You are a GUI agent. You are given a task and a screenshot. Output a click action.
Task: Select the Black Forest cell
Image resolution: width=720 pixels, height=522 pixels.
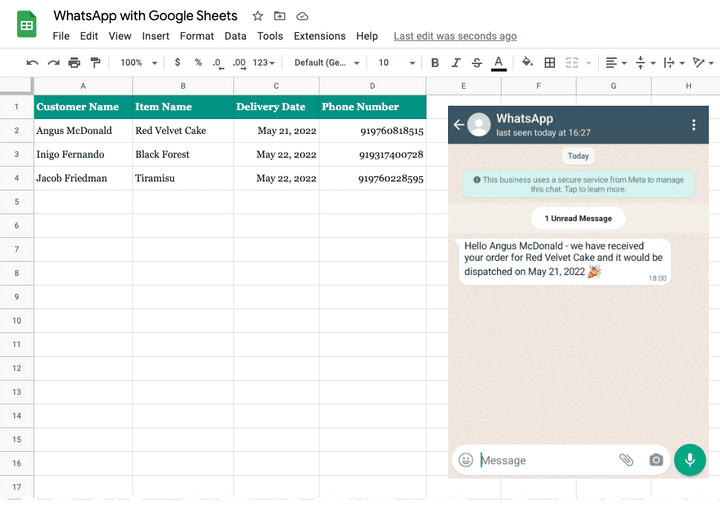click(183, 155)
